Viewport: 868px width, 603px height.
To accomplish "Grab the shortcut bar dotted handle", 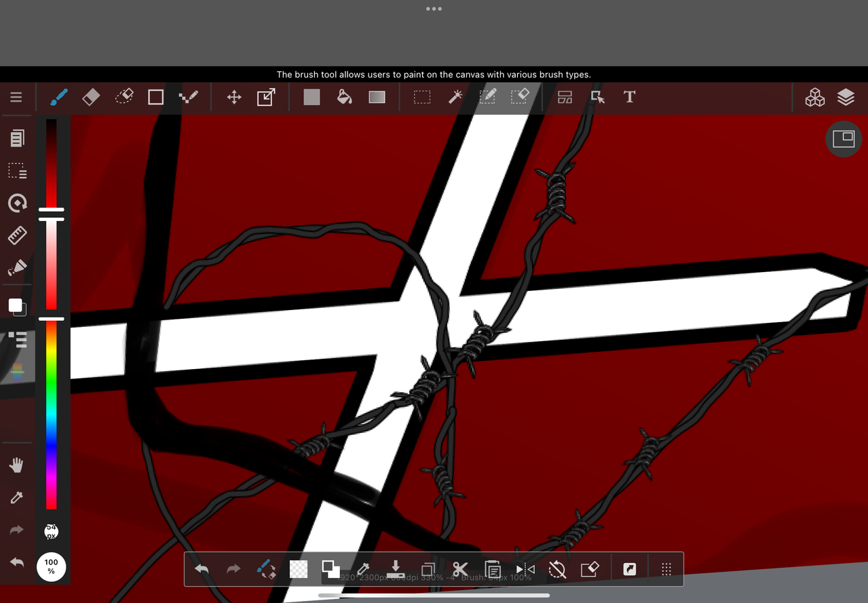I will pyautogui.click(x=666, y=569).
